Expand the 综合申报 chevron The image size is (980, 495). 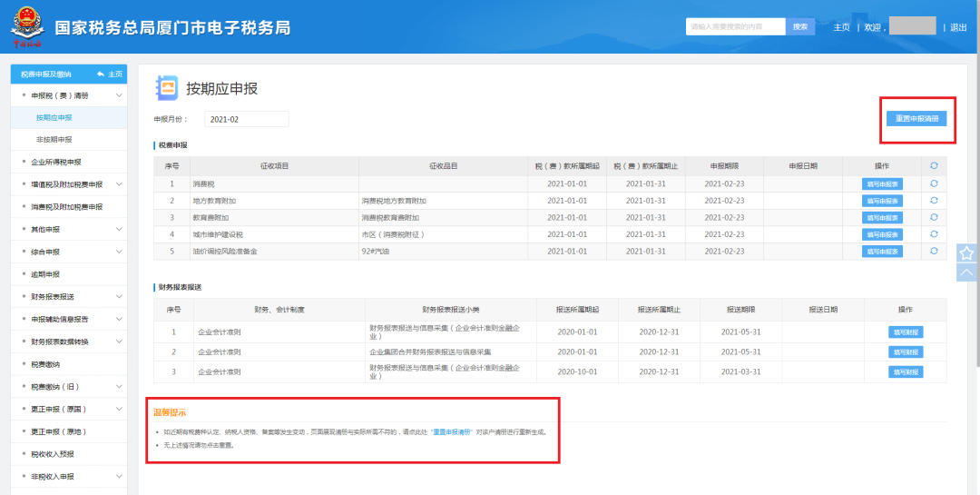click(119, 252)
